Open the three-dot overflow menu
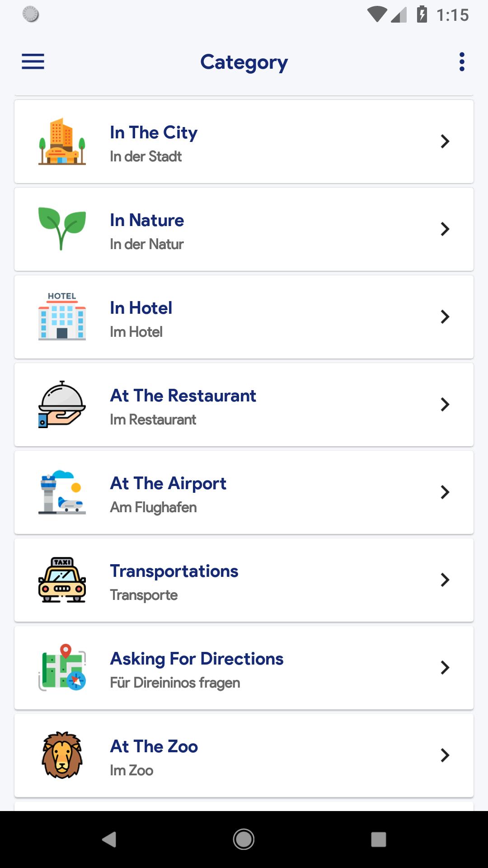The image size is (488, 868). coord(461,61)
